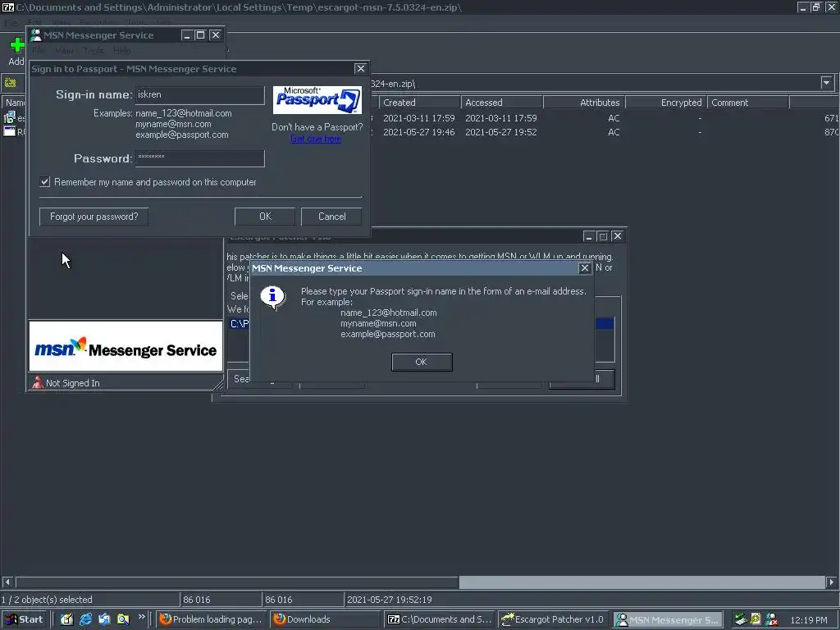Click the Microsoft Passport logo
The height and width of the screenshot is (630, 840).
point(317,100)
